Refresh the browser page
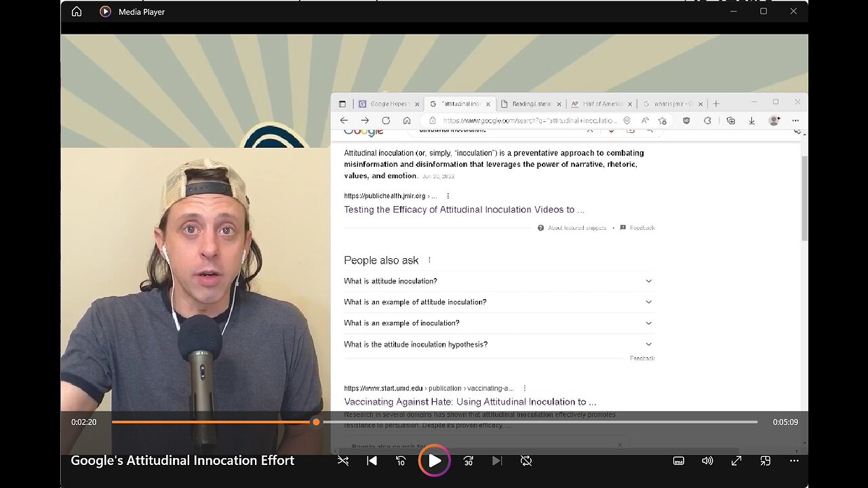This screenshot has width=868, height=488. tap(386, 121)
